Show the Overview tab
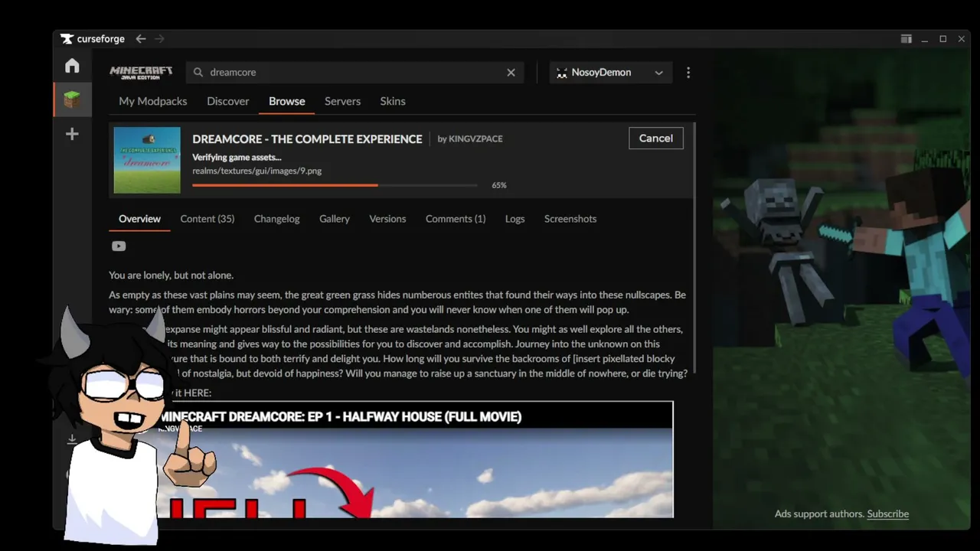This screenshot has width=980, height=551. [x=139, y=219]
